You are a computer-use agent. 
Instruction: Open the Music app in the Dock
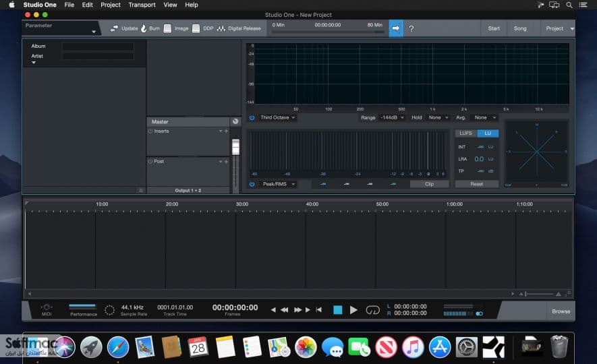(x=413, y=347)
